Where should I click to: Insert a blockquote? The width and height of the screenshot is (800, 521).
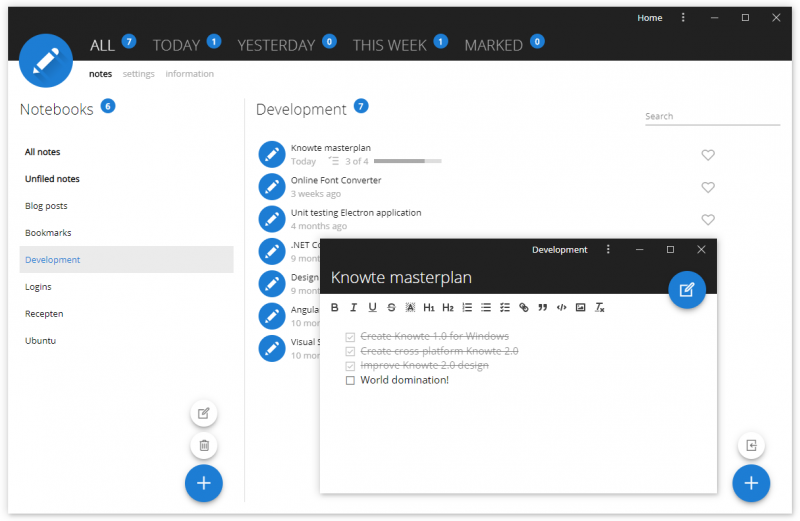(x=542, y=307)
